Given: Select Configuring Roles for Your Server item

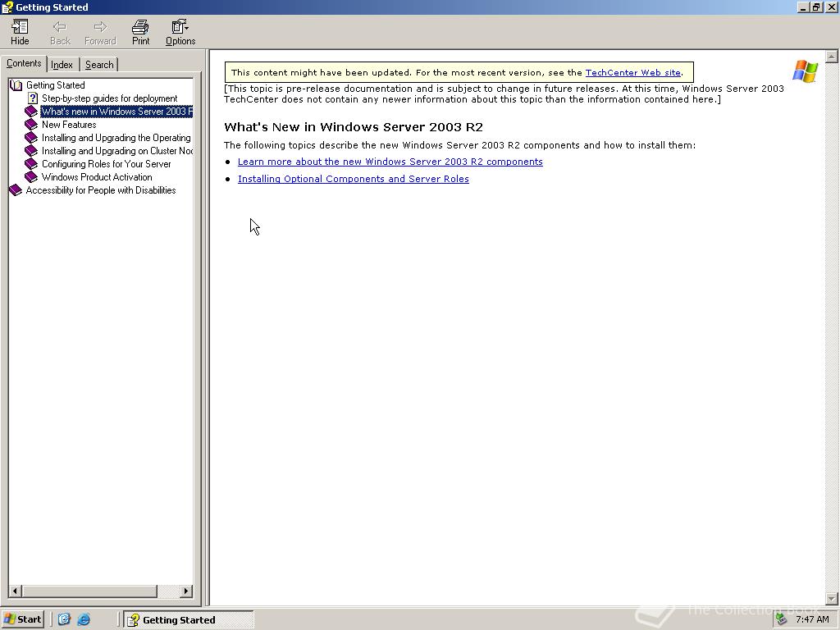Looking at the screenshot, I should (106, 164).
